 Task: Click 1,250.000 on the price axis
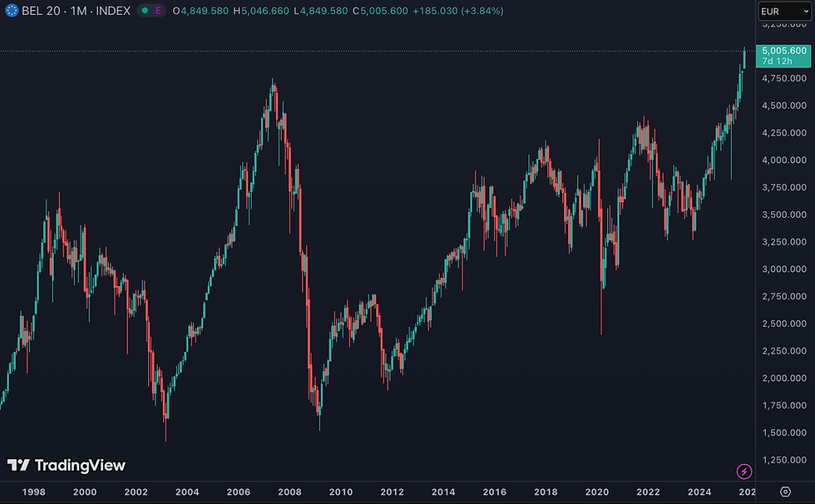coord(783,461)
